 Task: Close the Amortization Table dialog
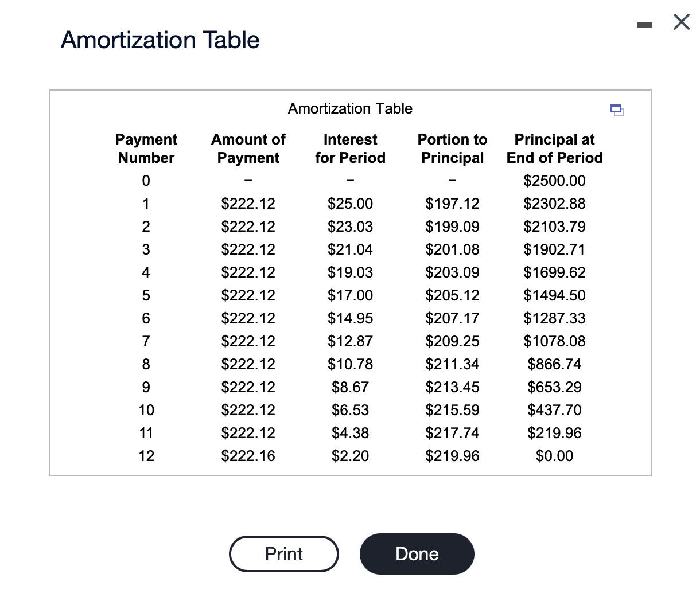point(680,22)
